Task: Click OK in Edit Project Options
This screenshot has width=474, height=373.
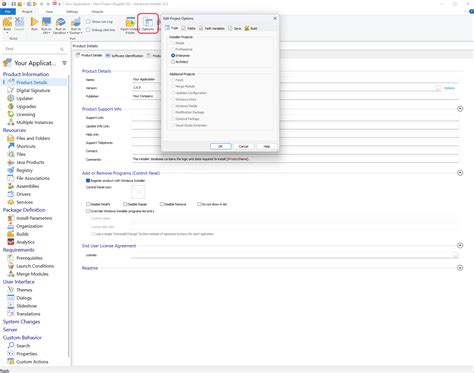Action: (220, 146)
